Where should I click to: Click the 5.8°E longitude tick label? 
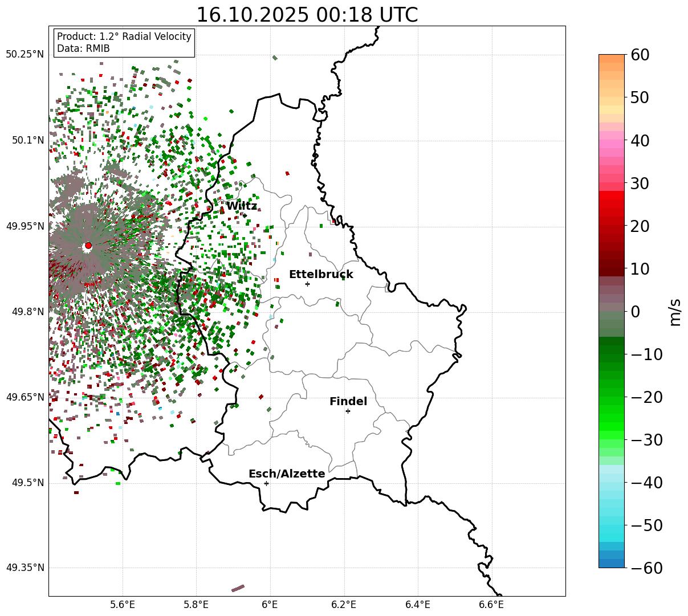197,605
